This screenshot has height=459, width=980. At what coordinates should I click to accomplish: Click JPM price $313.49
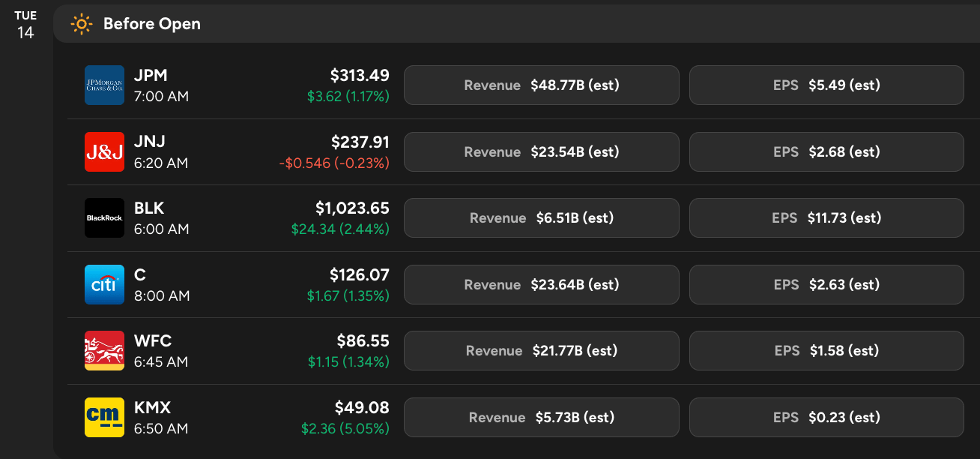click(x=360, y=75)
